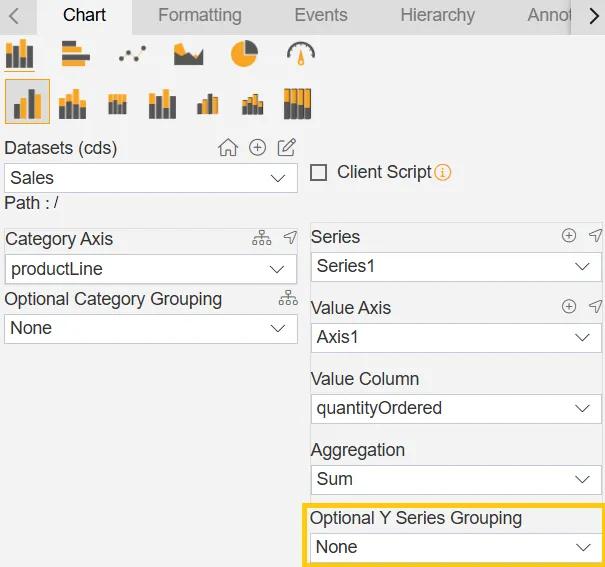605x567 pixels.
Task: Select the highlighted basic column chart variant
Action: [27, 101]
